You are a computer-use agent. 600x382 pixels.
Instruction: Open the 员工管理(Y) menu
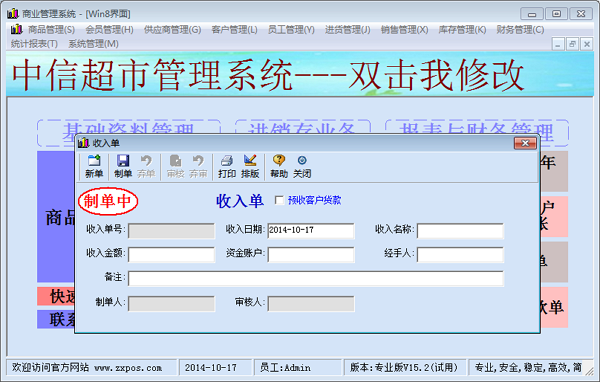291,29
